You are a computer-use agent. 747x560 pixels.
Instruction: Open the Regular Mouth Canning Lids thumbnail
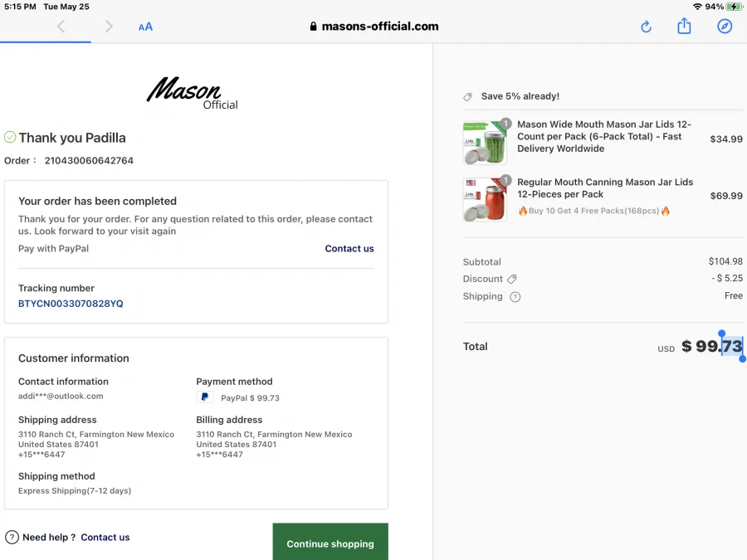(x=485, y=199)
